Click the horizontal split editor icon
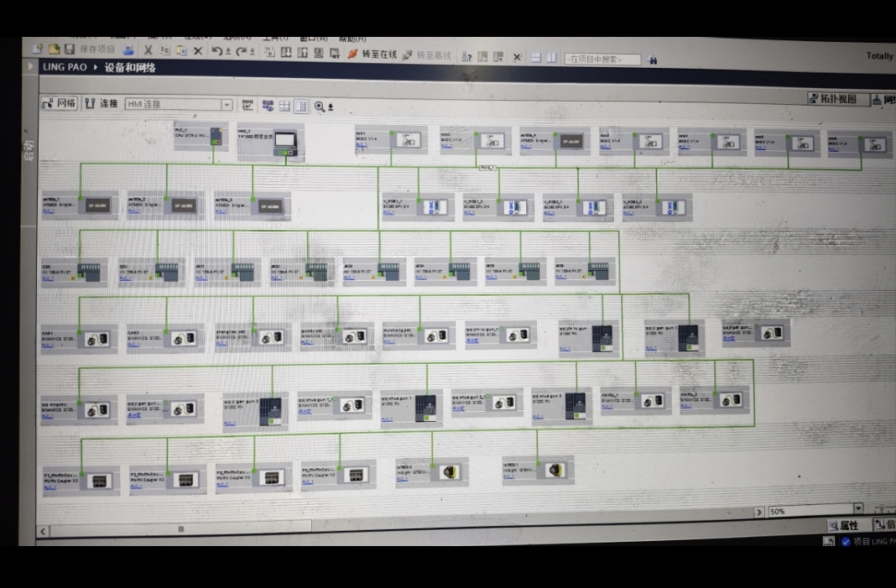896x588 pixels. click(x=535, y=57)
